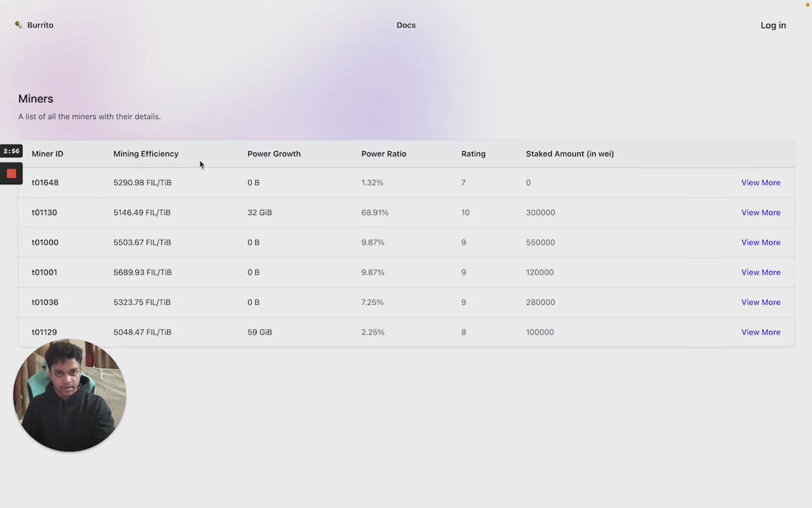Click the Rating column header
This screenshot has width=812, height=508.
(x=474, y=154)
